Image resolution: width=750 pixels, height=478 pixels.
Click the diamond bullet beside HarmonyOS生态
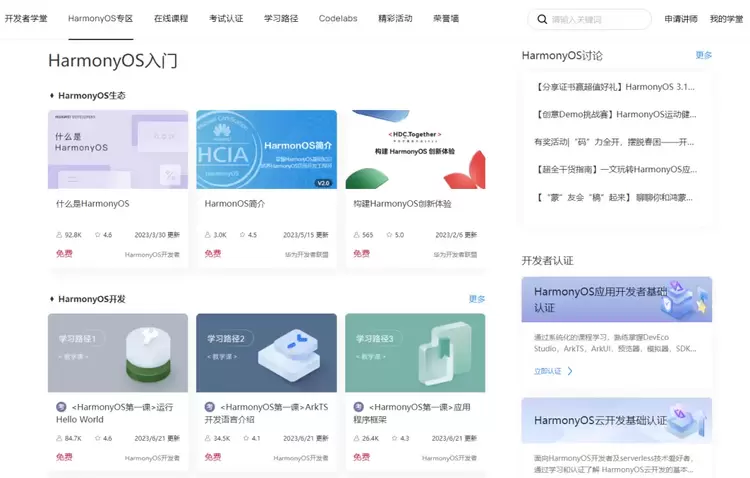[52, 96]
